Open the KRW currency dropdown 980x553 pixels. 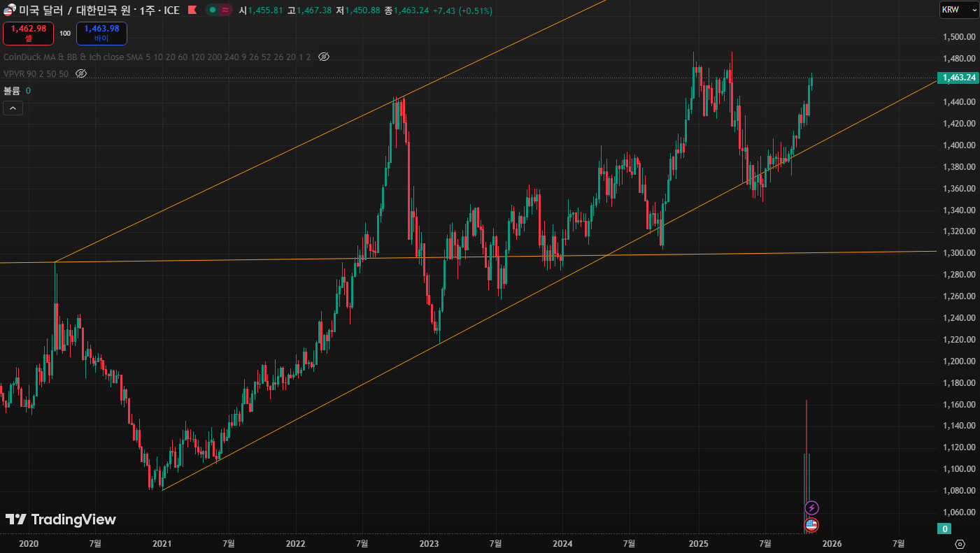[x=959, y=10]
